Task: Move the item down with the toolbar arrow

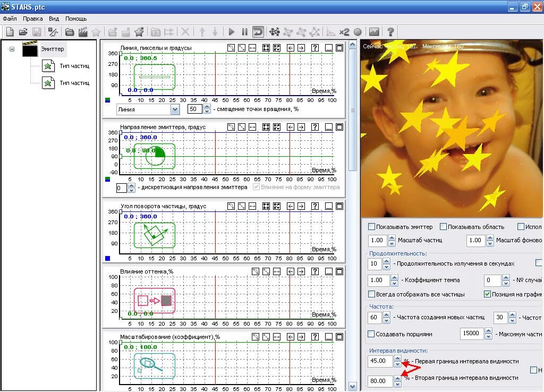Action: tap(215, 32)
